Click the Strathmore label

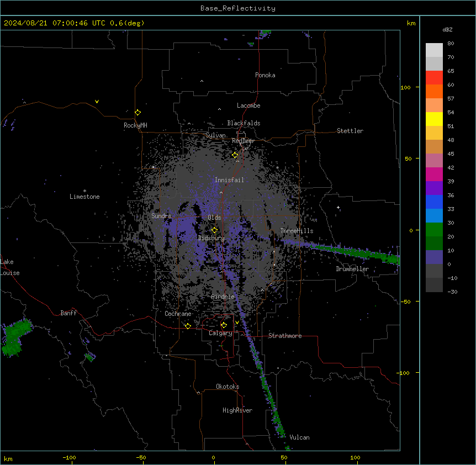285,336
